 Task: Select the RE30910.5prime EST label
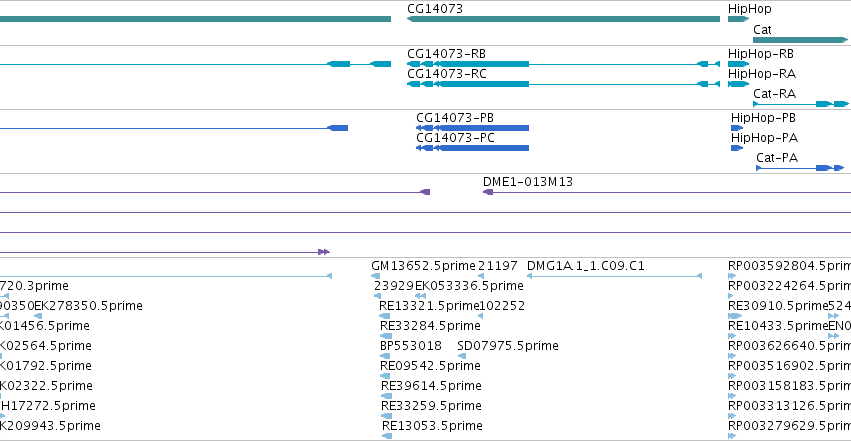778,306
